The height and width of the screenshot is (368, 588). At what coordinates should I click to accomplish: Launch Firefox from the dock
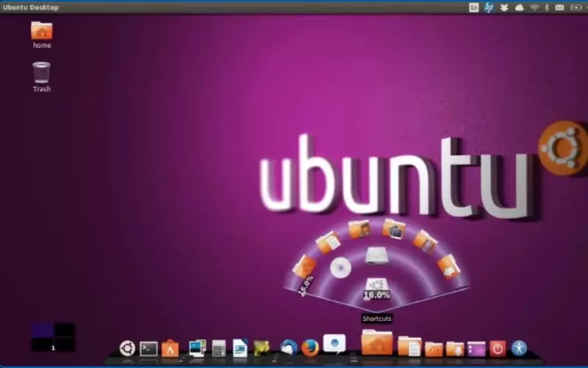310,347
